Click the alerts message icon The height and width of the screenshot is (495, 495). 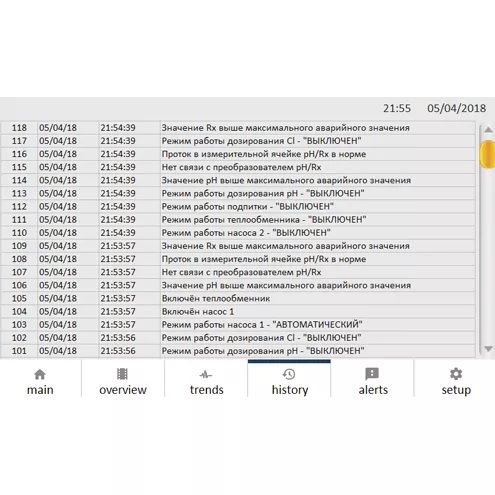point(372,374)
